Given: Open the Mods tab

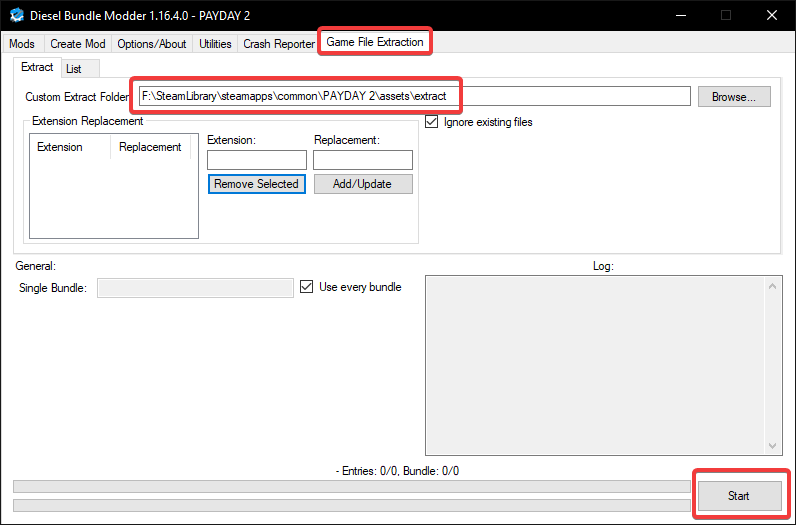Looking at the screenshot, I should (22, 44).
